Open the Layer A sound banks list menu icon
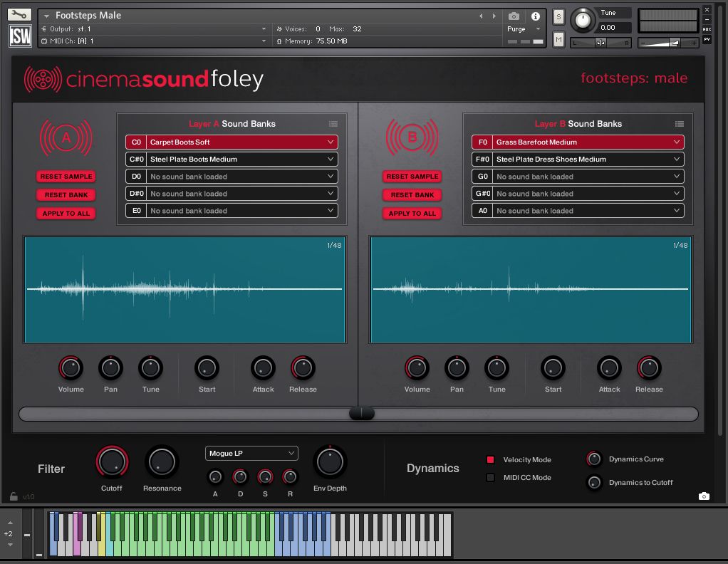 [x=333, y=124]
